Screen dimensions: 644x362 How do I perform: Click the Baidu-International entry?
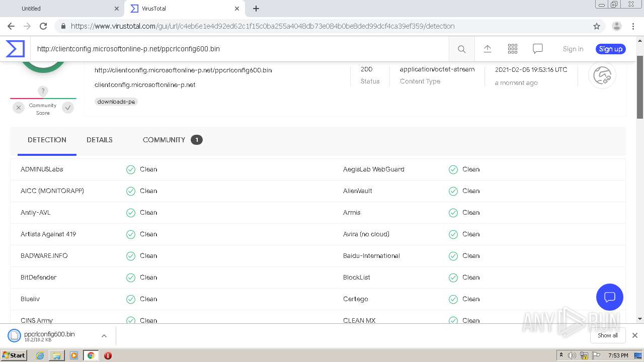coord(371,256)
